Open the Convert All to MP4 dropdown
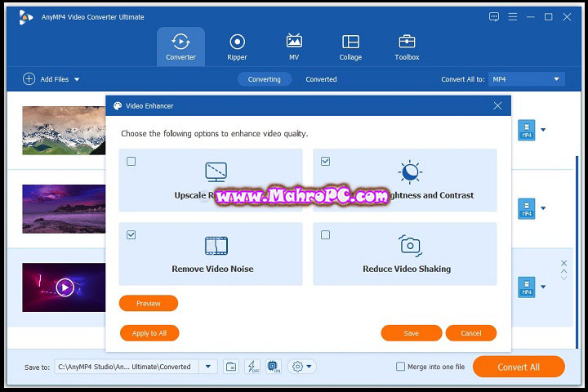The width and height of the screenshot is (588, 392). [x=526, y=79]
